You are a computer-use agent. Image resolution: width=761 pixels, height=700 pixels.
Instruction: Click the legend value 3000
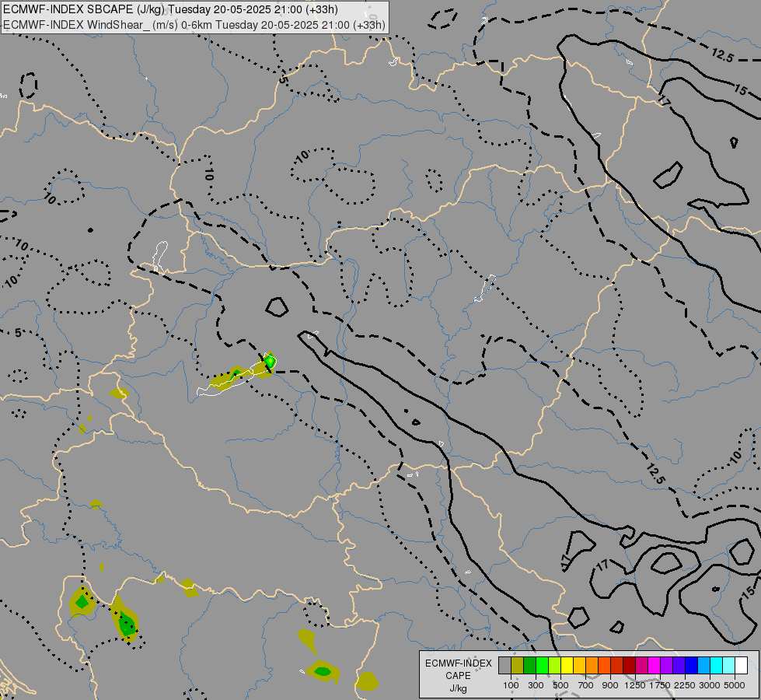[710, 685]
